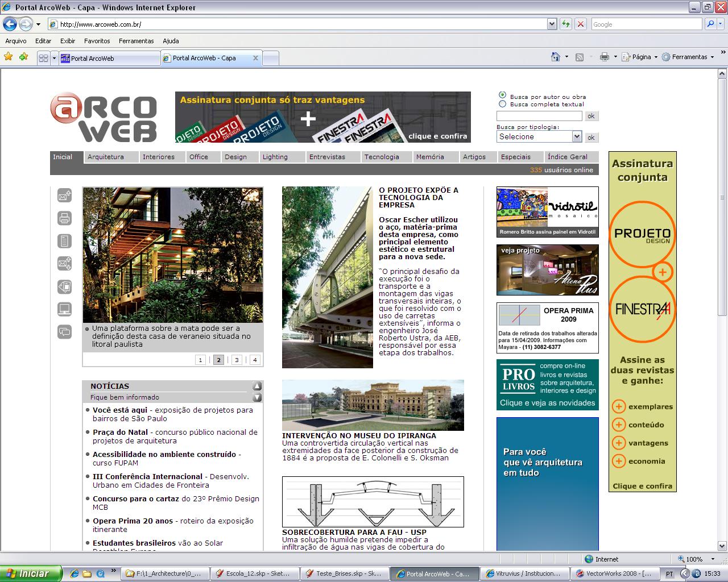Open the Arquivo menu

pos(16,41)
